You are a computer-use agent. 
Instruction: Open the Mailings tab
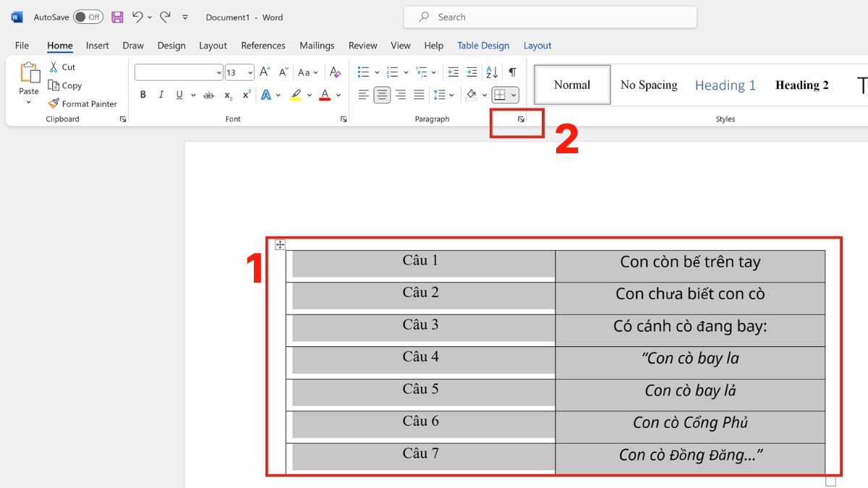(317, 46)
